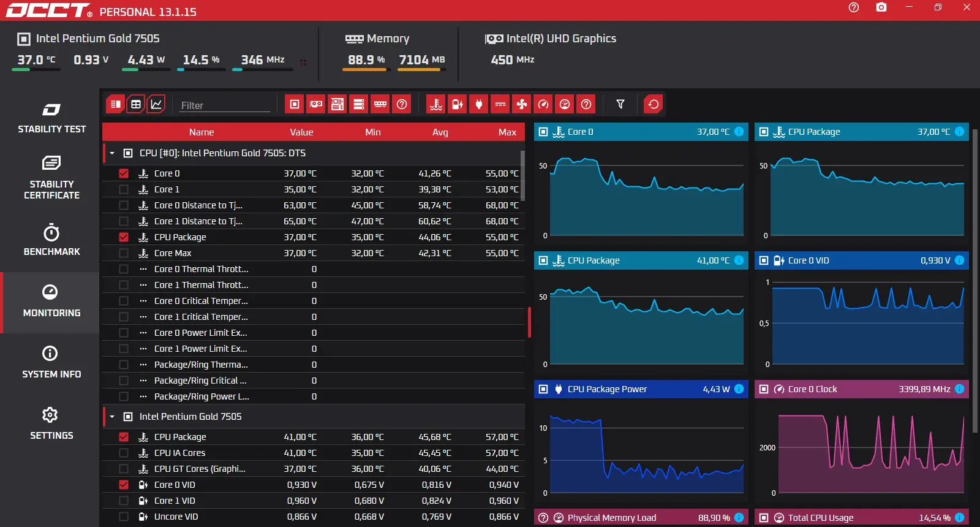Click the funnel filter icon
This screenshot has width=980, height=527.
620,104
